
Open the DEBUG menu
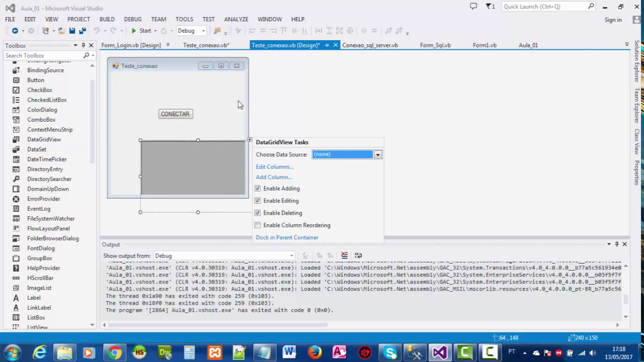pos(133,19)
